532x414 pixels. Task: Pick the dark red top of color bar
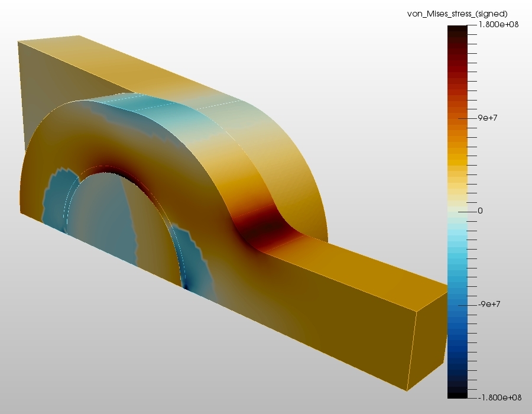(458, 37)
